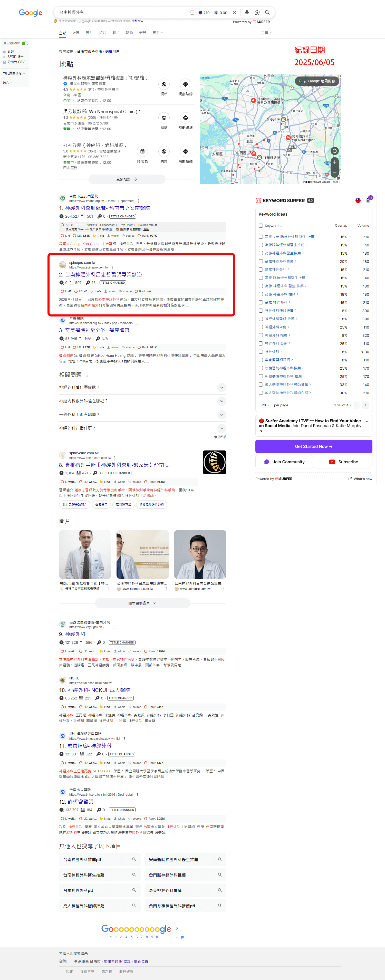Expand 顯示更多圖片 images section
The width and height of the screenshot is (385, 980).
(x=142, y=603)
